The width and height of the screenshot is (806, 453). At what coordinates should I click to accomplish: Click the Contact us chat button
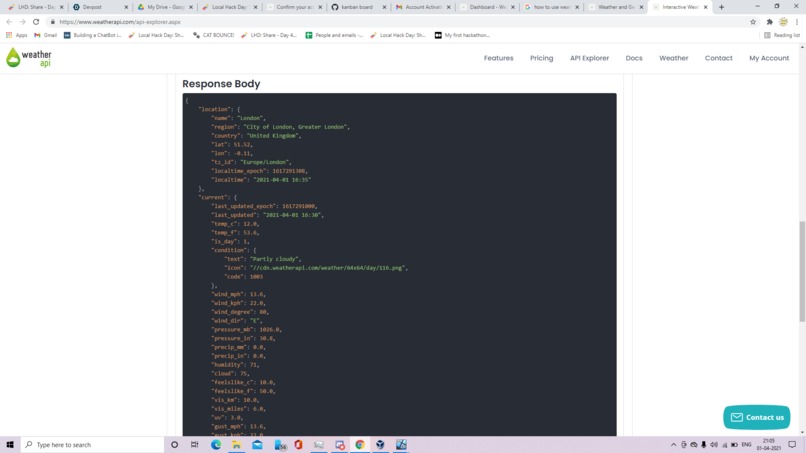tap(757, 418)
